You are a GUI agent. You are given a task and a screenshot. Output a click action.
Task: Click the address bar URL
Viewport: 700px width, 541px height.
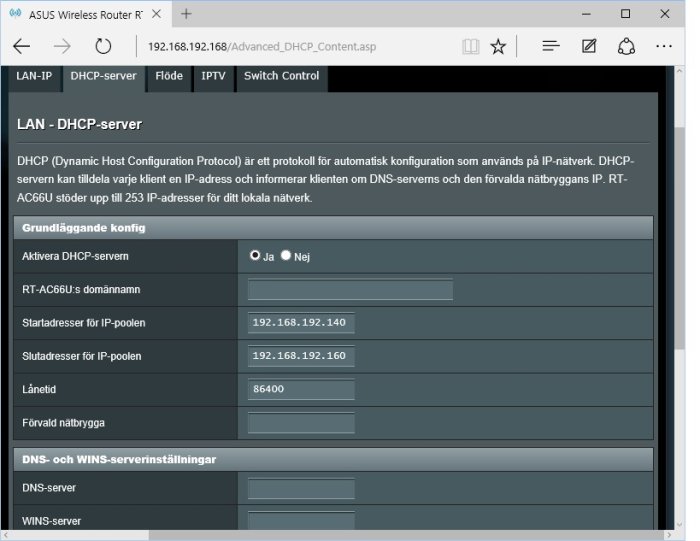[x=262, y=46]
